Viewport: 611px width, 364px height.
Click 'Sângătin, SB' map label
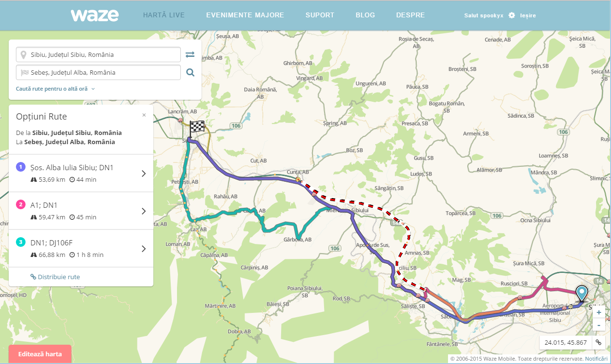(x=388, y=188)
